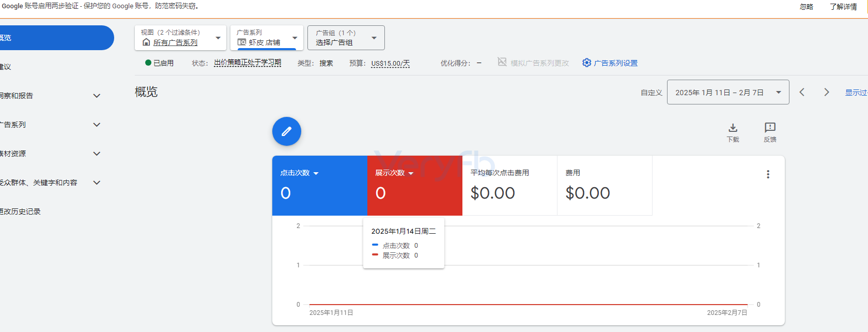Select the Overview (概览) sidebar item
Screen dimensions: 868x332
point(57,38)
